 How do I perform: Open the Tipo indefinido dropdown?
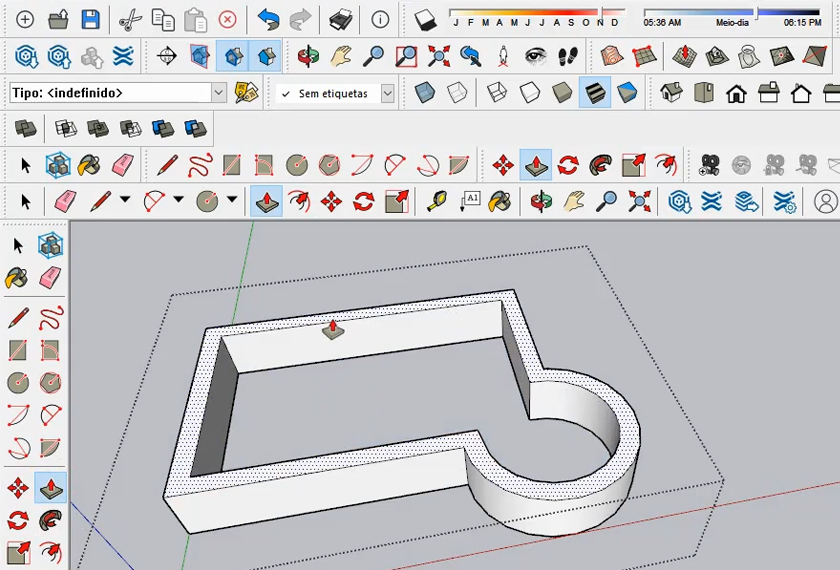point(219,93)
